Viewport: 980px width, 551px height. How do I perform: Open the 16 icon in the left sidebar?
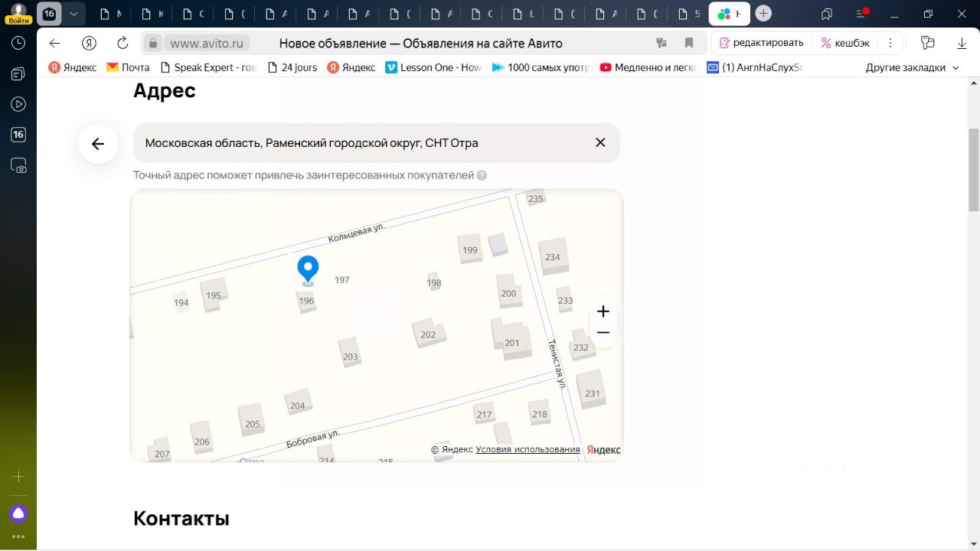[x=18, y=135]
